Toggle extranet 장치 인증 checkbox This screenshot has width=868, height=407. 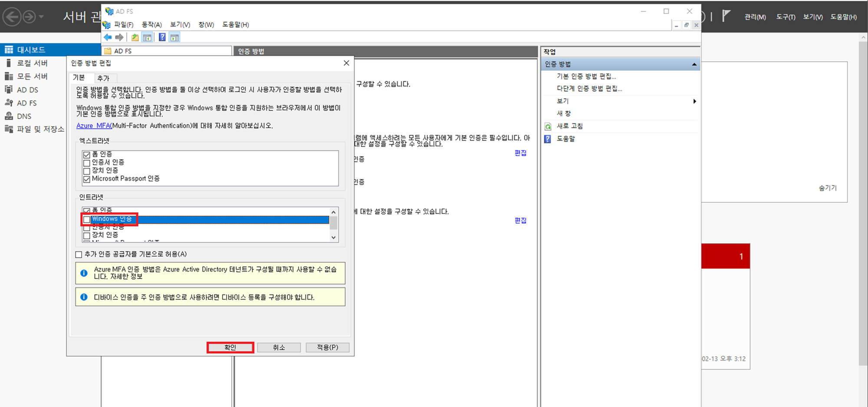tap(87, 171)
